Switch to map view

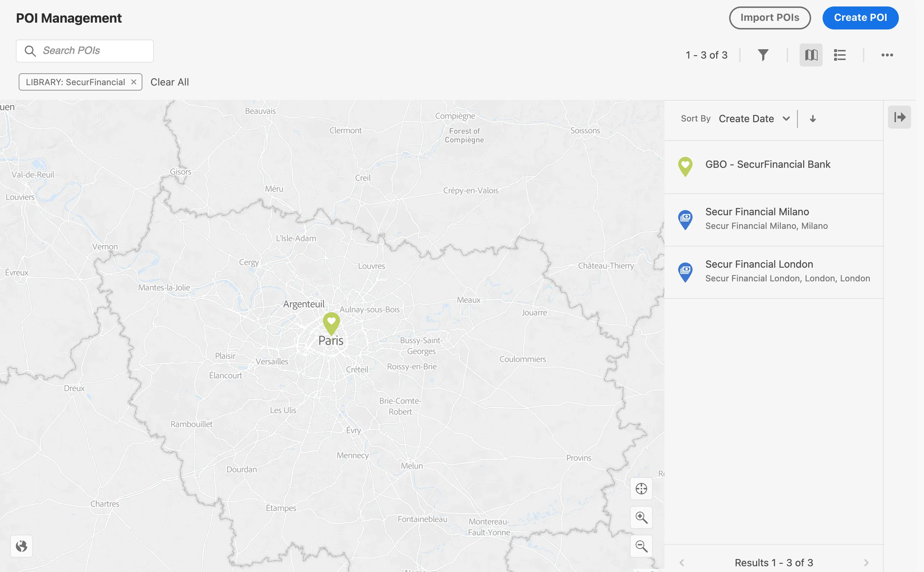click(811, 55)
